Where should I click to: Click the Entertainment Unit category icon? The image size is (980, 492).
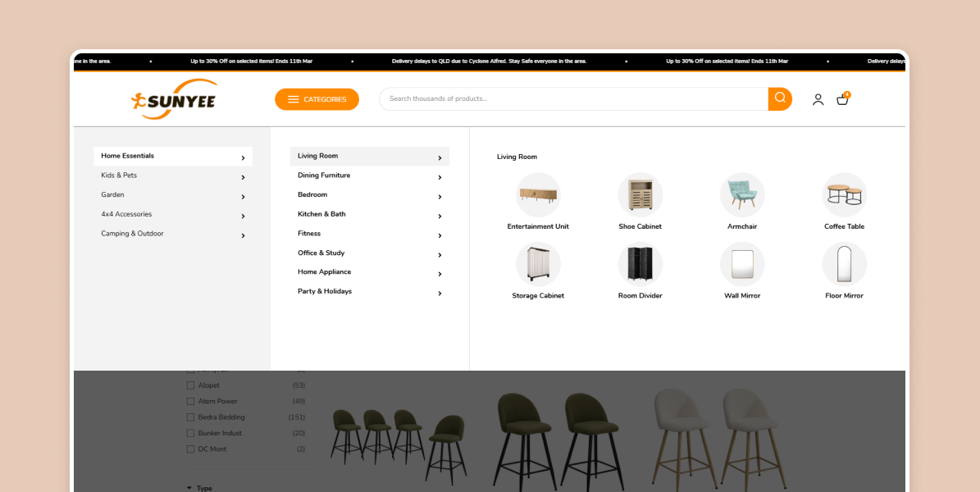click(538, 194)
